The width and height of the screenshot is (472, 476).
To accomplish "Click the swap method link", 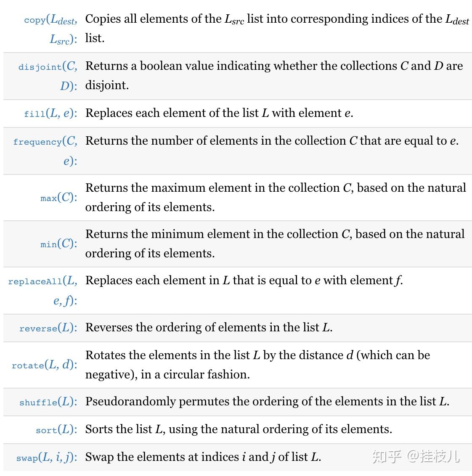I will click(27, 458).
